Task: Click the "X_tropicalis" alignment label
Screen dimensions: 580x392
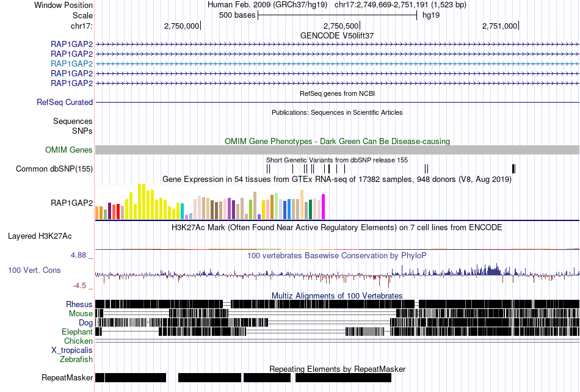Action: [x=72, y=350]
